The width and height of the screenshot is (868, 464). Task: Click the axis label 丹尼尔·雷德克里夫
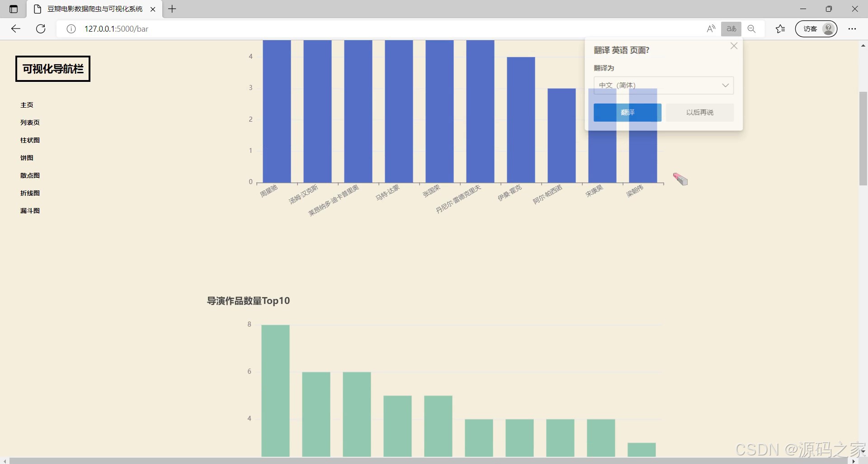(458, 199)
